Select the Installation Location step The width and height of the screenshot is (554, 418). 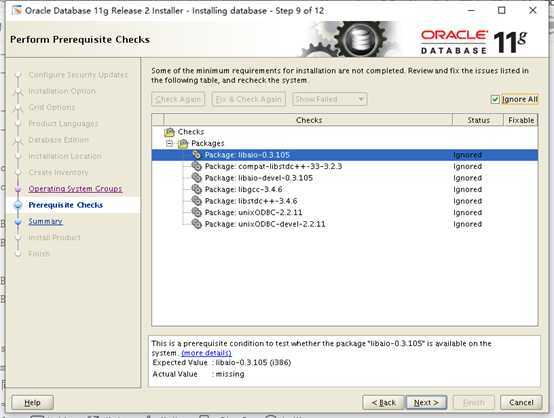point(65,156)
